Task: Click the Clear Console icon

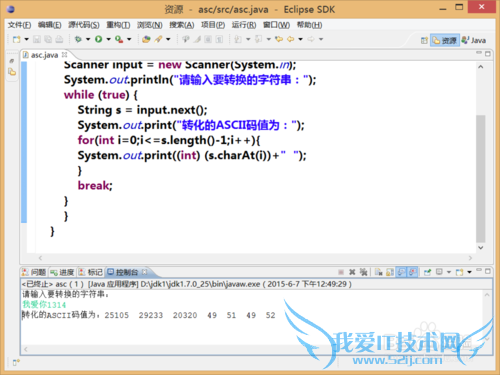Action: click(x=378, y=272)
